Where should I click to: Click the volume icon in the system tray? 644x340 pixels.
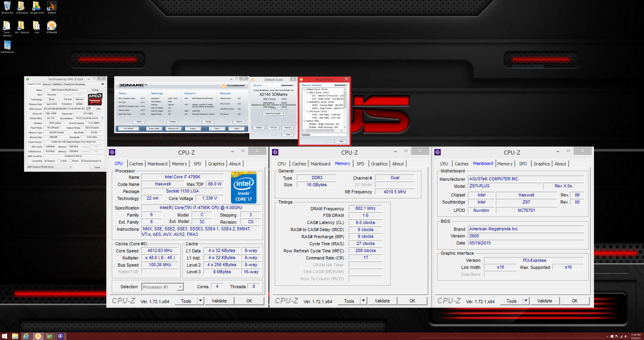pyautogui.click(x=626, y=337)
